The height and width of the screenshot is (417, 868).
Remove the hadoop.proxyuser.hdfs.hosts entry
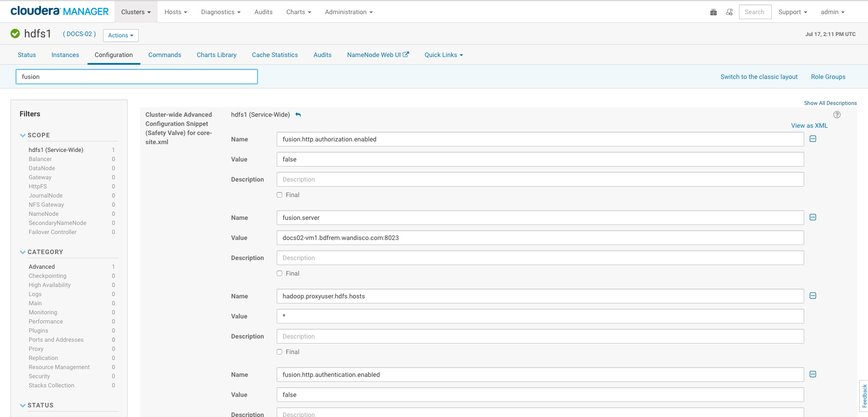coord(812,296)
